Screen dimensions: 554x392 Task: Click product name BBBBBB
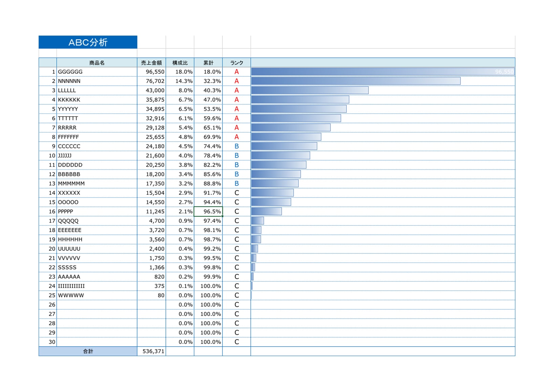click(69, 174)
